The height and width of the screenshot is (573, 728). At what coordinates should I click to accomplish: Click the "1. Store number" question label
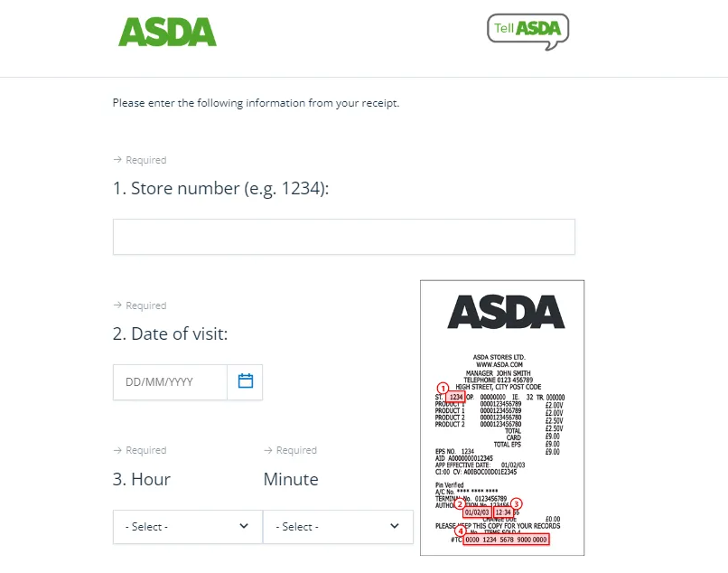coord(220,189)
